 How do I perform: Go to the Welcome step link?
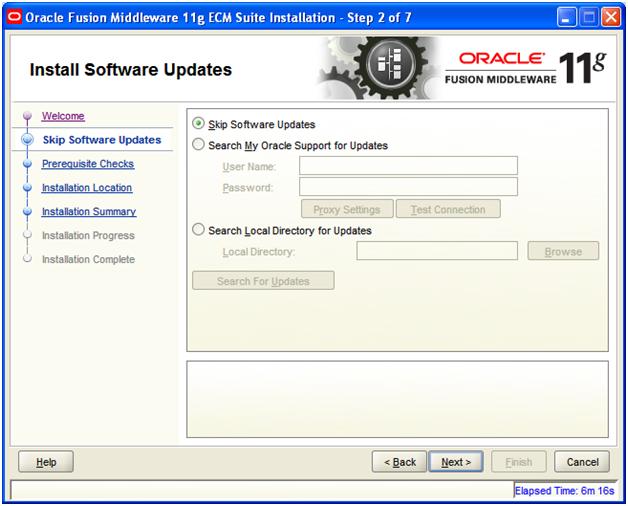pyautogui.click(x=63, y=116)
